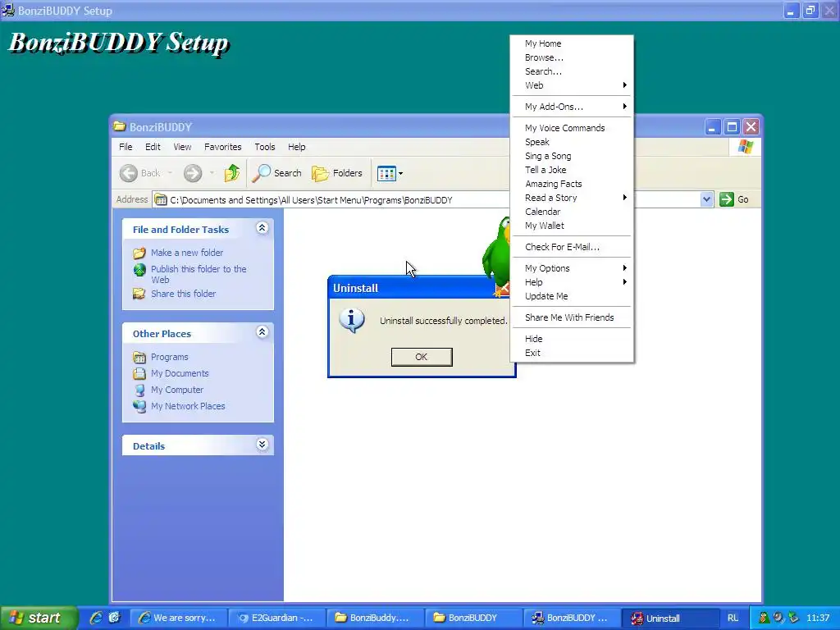The image size is (840, 630).
Task: Open the Address bar dropdown arrow
Action: [706, 199]
